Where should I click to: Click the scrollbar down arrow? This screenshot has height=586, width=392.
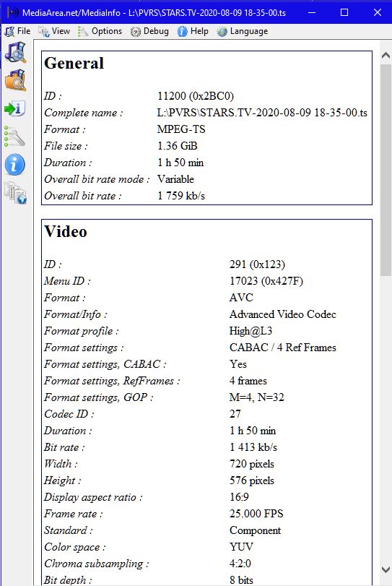click(x=386, y=569)
